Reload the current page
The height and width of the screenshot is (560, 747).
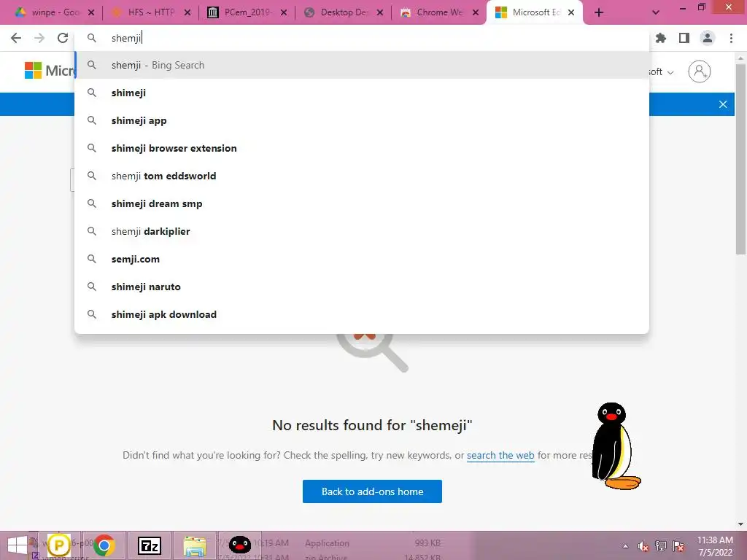(x=63, y=38)
